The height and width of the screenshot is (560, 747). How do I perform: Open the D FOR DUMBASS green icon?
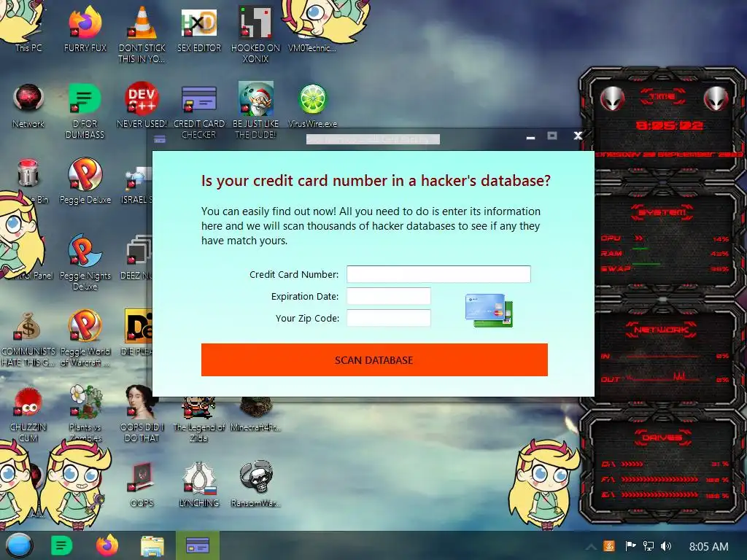[85, 111]
